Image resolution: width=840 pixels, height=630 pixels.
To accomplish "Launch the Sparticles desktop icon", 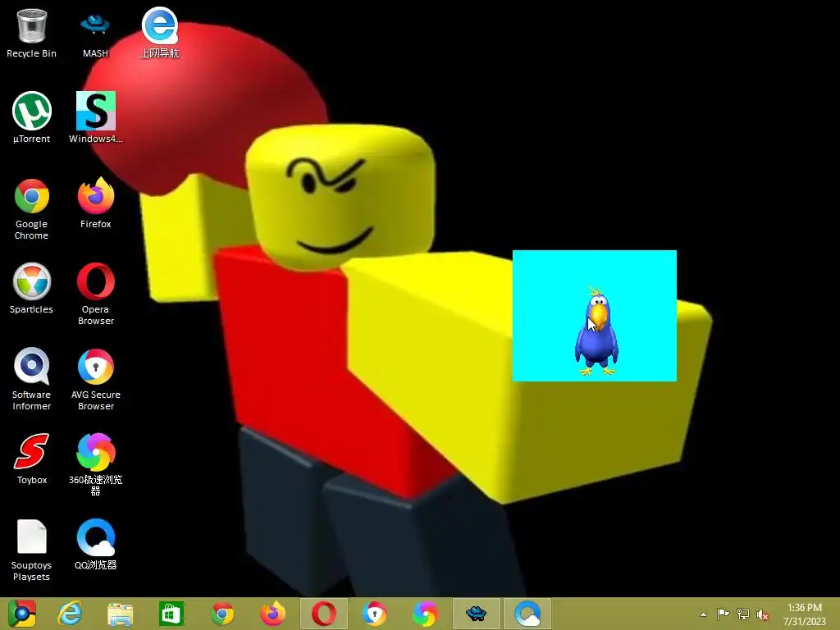I will pyautogui.click(x=32, y=289).
